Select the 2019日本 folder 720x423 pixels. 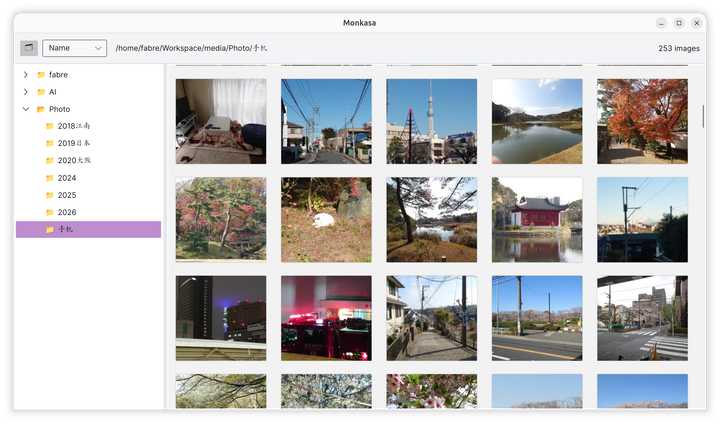click(x=88, y=143)
